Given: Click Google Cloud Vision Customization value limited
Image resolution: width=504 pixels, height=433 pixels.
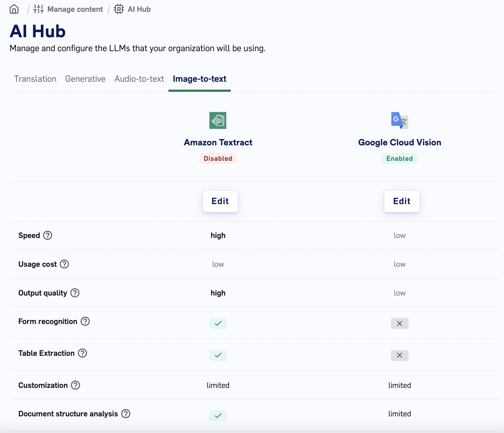Looking at the screenshot, I should click(x=400, y=385).
